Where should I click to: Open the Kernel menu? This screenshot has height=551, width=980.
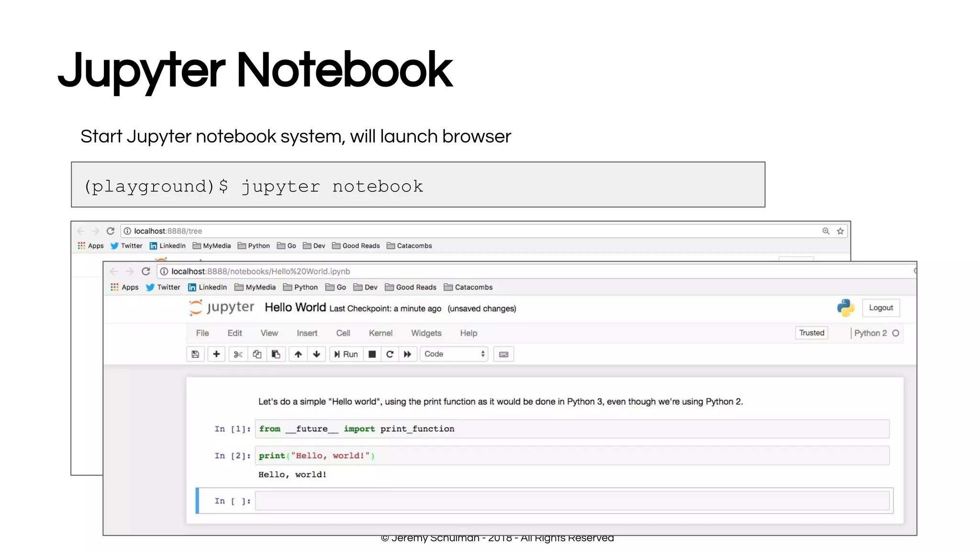(380, 333)
